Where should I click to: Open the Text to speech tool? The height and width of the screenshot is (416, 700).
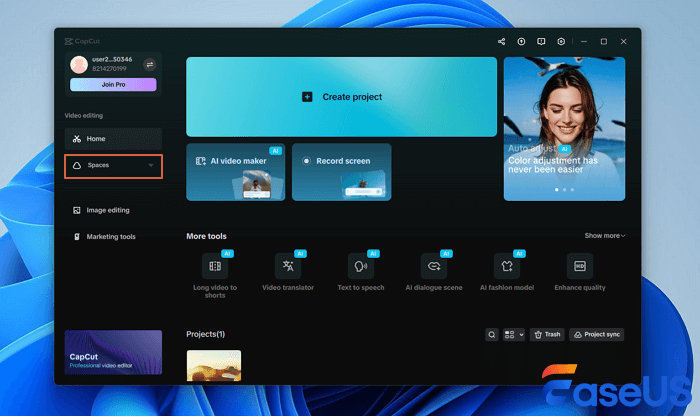pos(361,266)
